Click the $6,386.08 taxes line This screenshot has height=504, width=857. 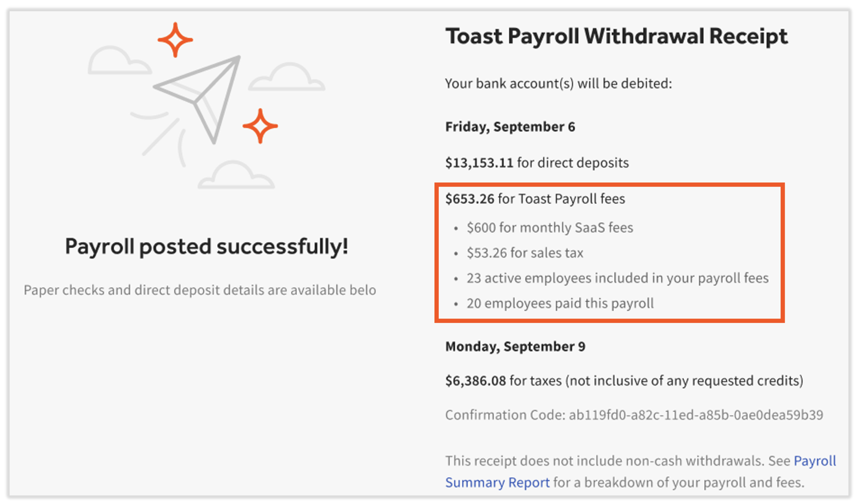[x=624, y=381]
